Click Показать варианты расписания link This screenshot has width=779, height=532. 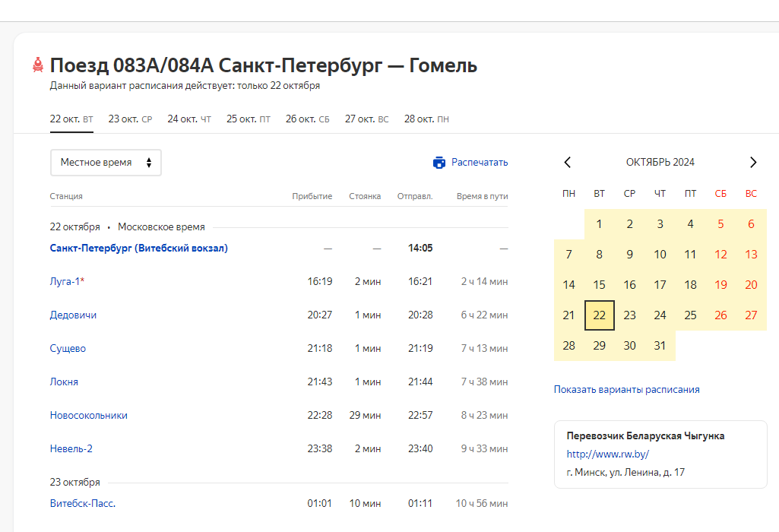(x=626, y=390)
